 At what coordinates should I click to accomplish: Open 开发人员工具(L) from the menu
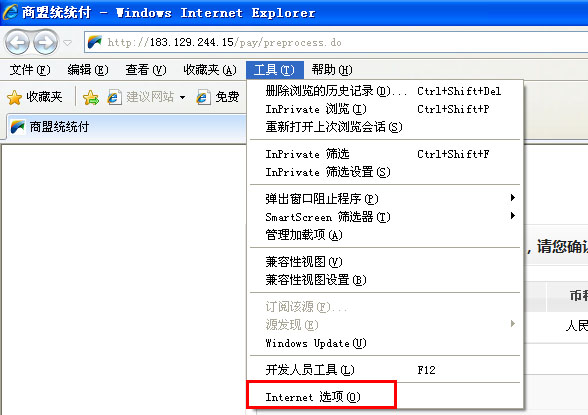pyautogui.click(x=385, y=370)
